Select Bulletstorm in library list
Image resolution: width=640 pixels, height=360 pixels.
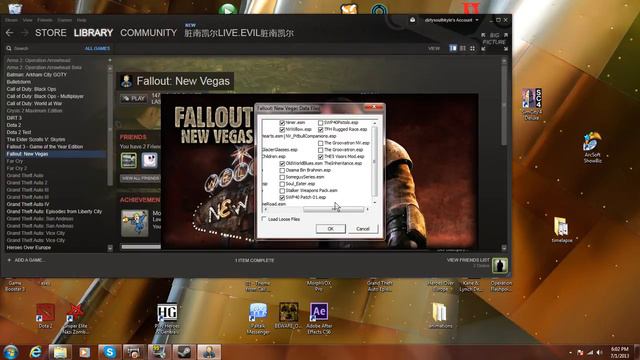18,82
